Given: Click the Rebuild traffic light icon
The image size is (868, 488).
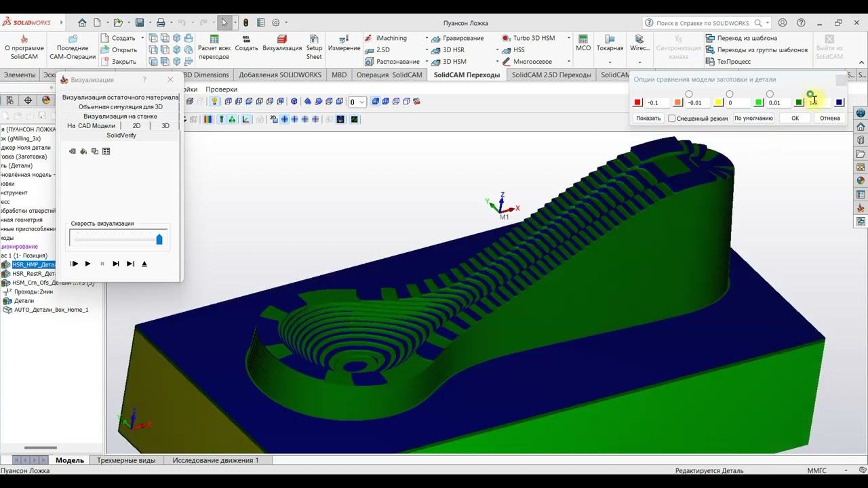Looking at the screenshot, I should [x=245, y=22].
